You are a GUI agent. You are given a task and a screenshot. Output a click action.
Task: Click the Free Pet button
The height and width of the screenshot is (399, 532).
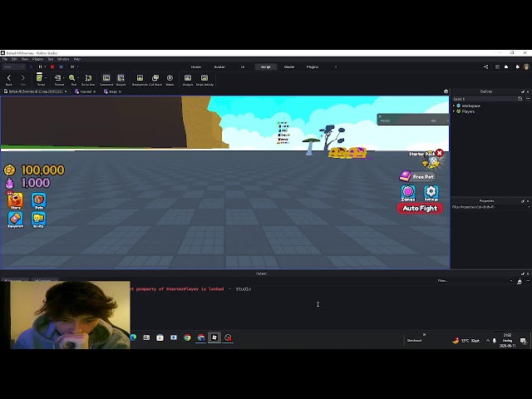tap(417, 176)
